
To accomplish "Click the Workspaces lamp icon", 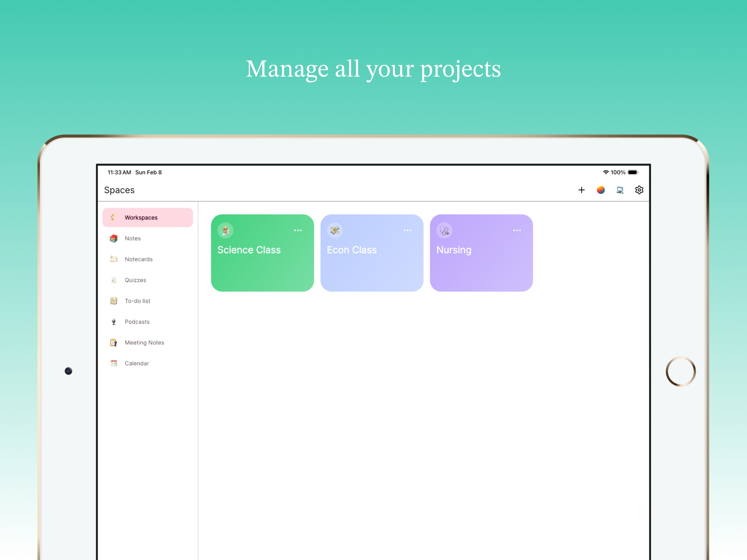I will click(113, 217).
